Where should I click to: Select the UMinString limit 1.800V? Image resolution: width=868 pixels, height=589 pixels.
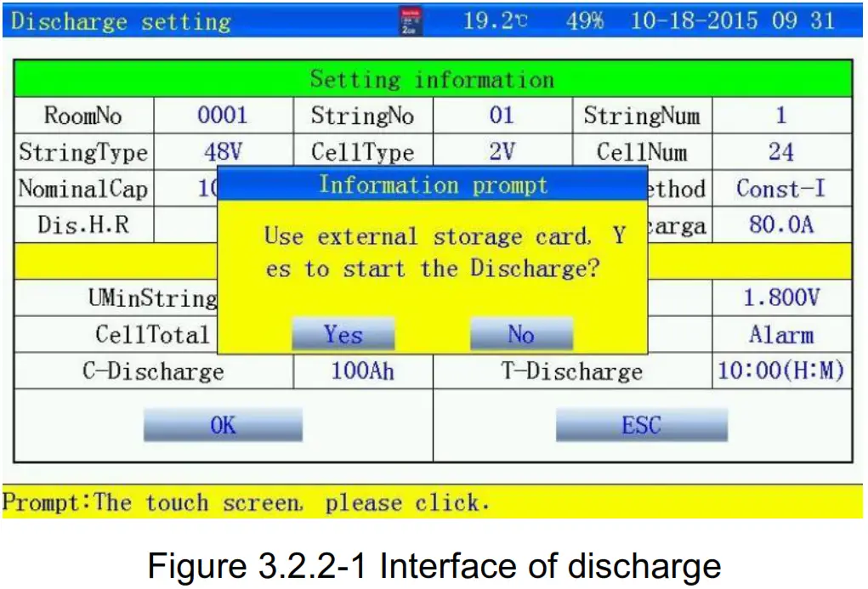(x=782, y=297)
